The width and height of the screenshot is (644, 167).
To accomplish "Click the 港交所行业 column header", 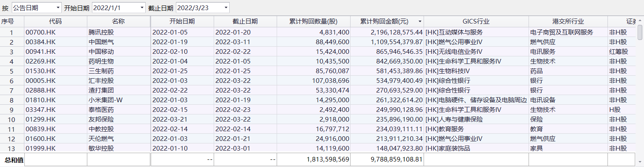I will click(568, 21).
